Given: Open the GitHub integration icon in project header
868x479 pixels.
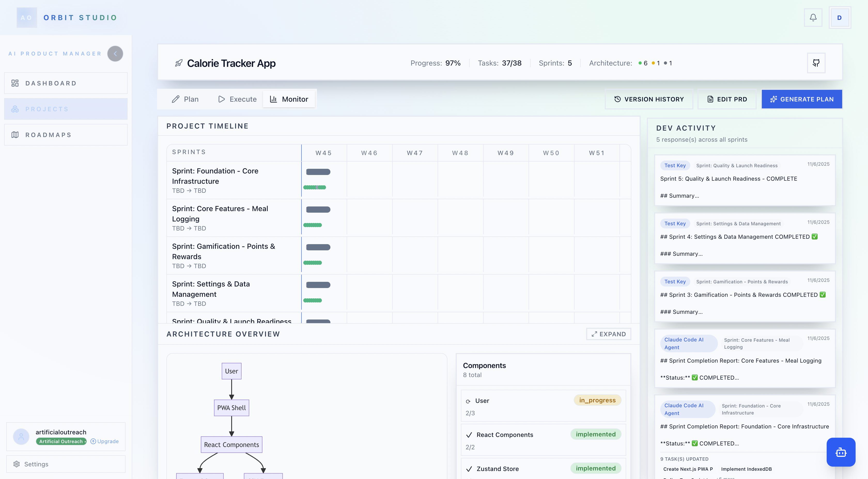Looking at the screenshot, I should [816, 63].
